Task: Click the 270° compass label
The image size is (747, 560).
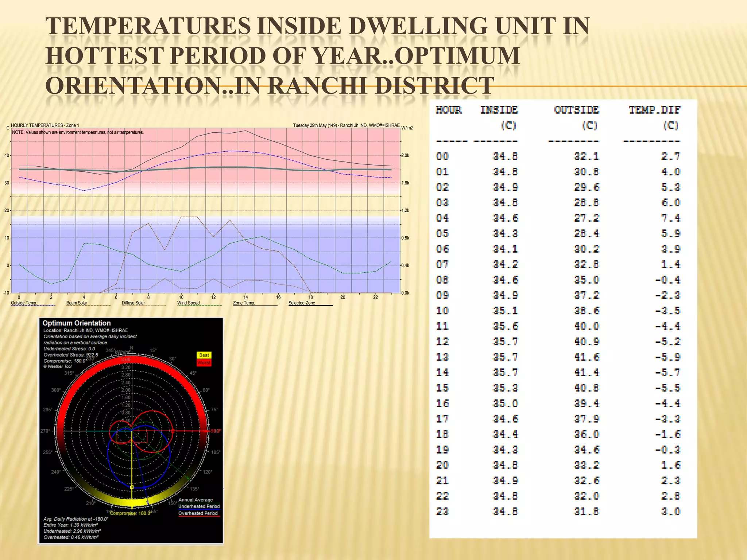Action: point(45,431)
